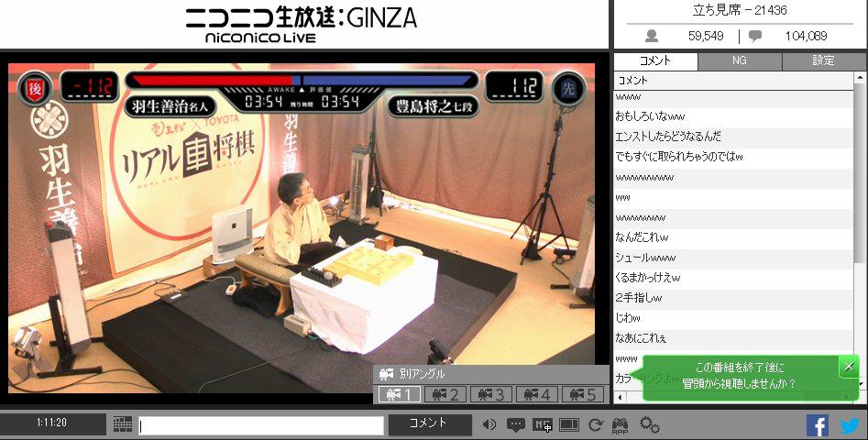Viewport: 868px width, 440px height.
Task: Select comment 'エンストしたらどうなるんだ'
Action: (x=734, y=137)
